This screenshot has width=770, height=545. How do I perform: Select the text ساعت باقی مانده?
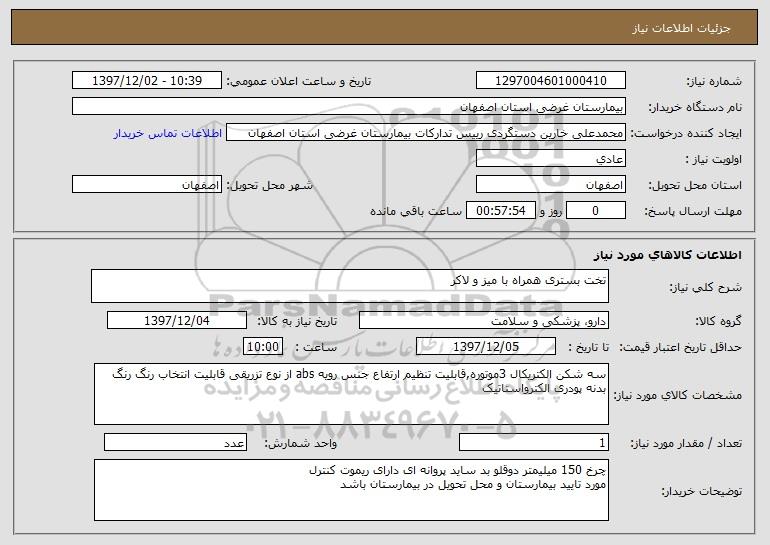coord(415,211)
